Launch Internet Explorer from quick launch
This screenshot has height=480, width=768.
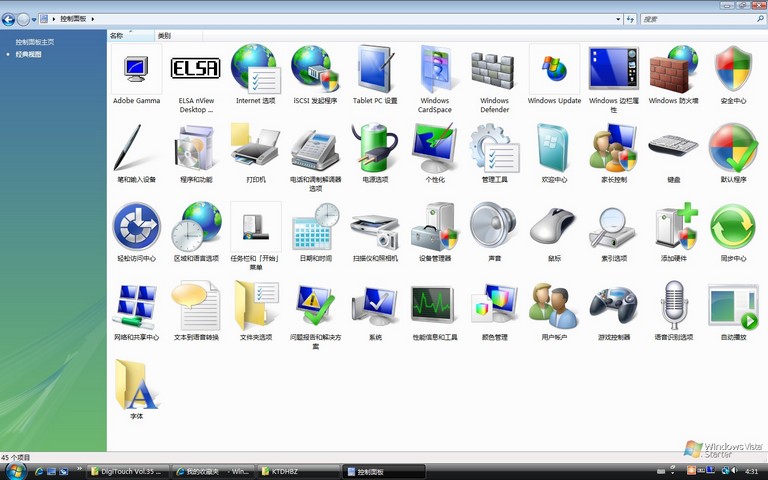coord(39,472)
